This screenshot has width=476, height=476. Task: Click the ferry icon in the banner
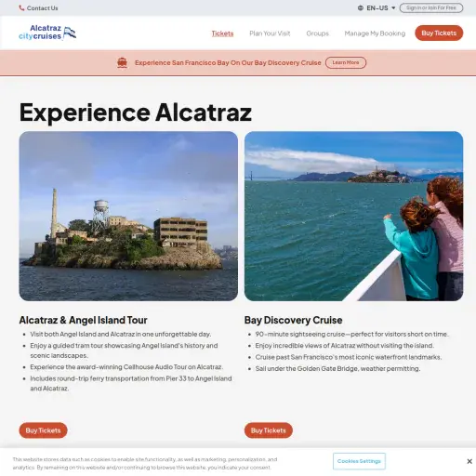(x=122, y=62)
